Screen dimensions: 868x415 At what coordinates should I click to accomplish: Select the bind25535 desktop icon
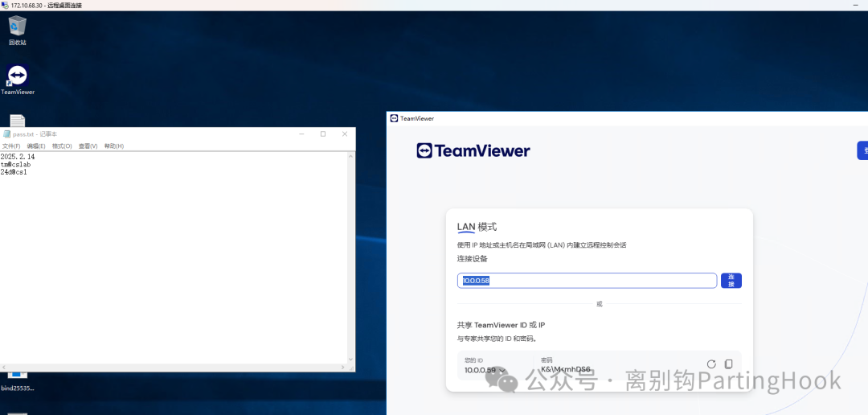click(x=18, y=381)
